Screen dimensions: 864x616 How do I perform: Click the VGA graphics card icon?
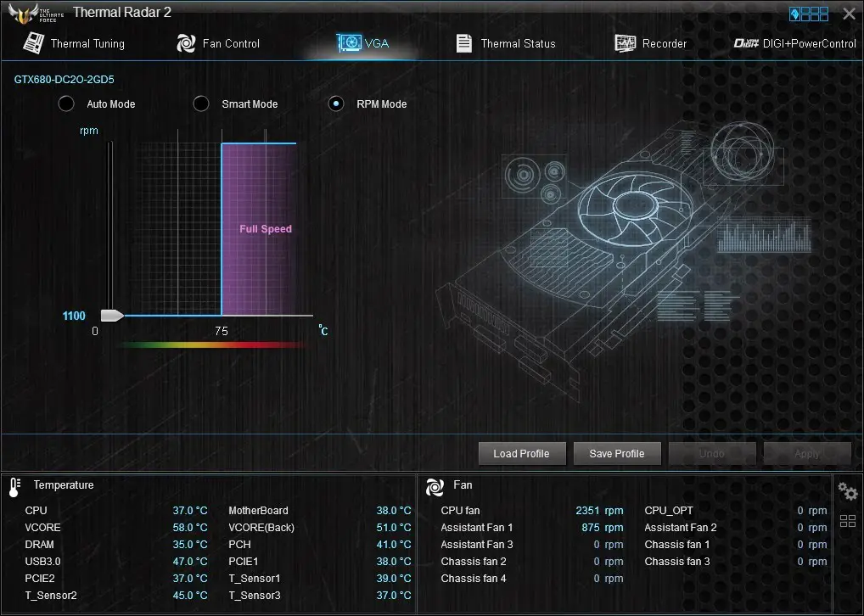[x=349, y=43]
